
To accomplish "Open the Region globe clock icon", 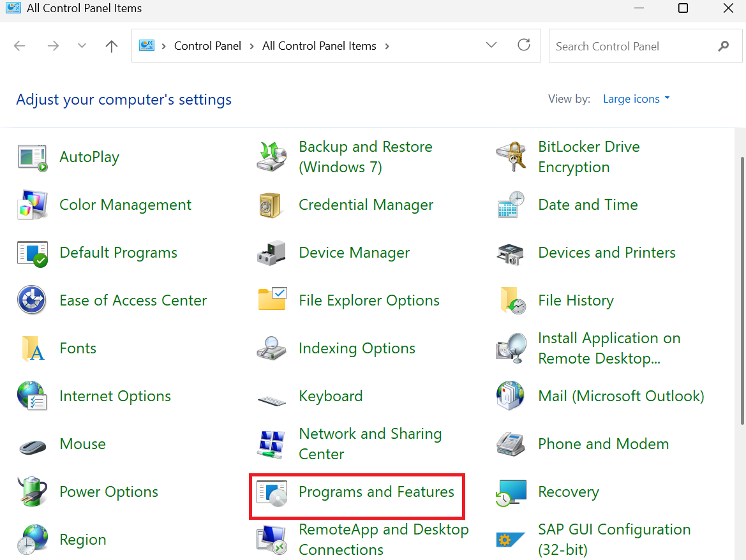I will coord(33,540).
